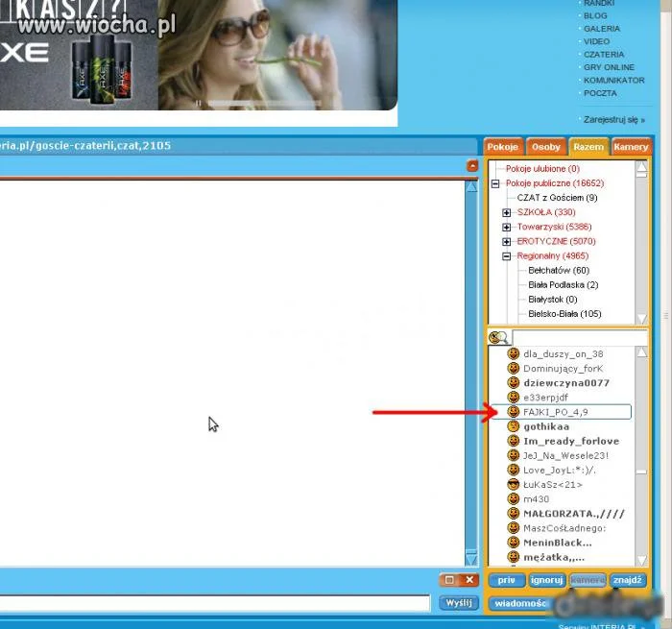Viewport: 672px width, 629px height.
Task: Select user gothikaa by name
Action: (x=546, y=426)
